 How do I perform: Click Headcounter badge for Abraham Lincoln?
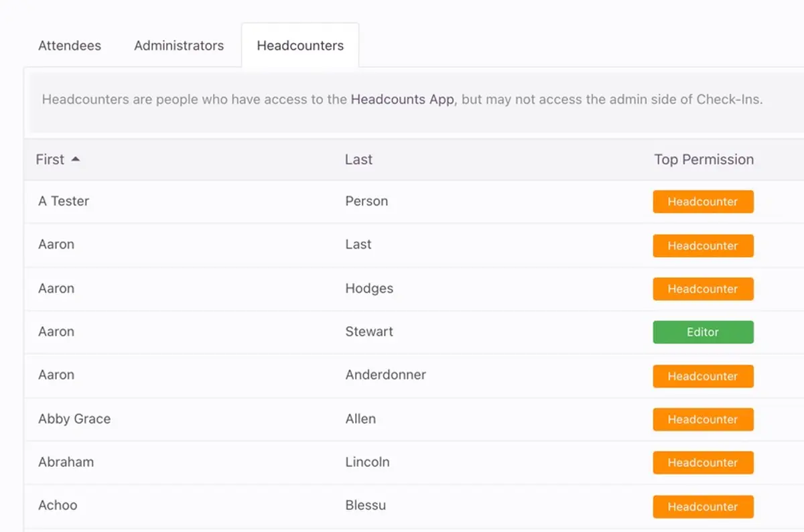[x=703, y=462]
